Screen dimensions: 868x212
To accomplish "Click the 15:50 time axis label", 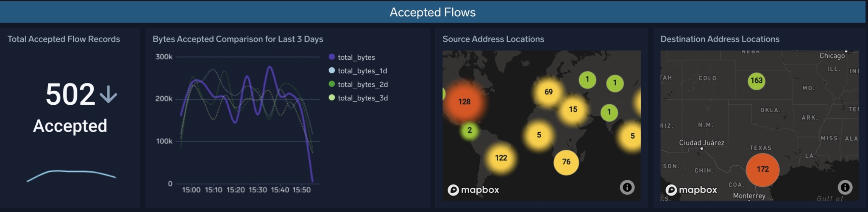I will (x=301, y=190).
